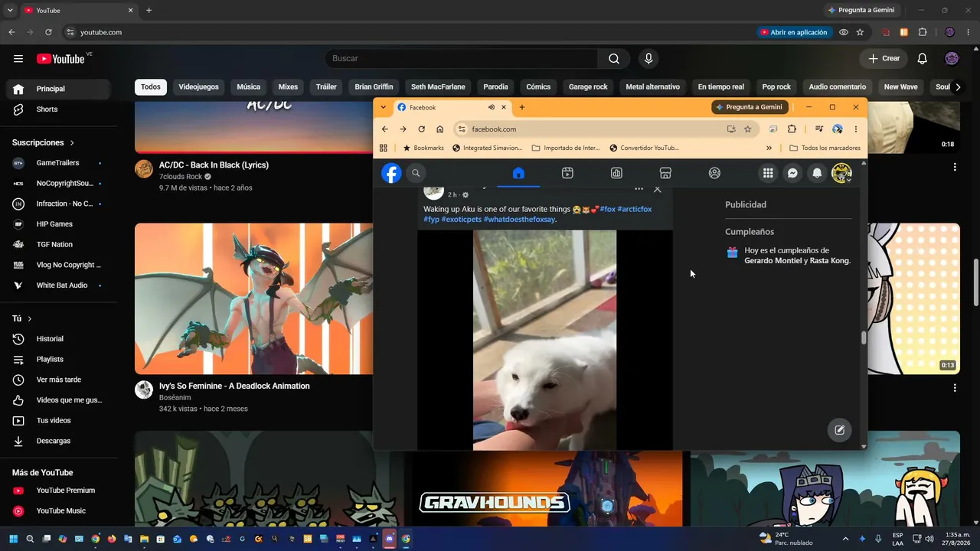Start YouTube voice search with microphone
980x551 pixels.
coord(648,58)
